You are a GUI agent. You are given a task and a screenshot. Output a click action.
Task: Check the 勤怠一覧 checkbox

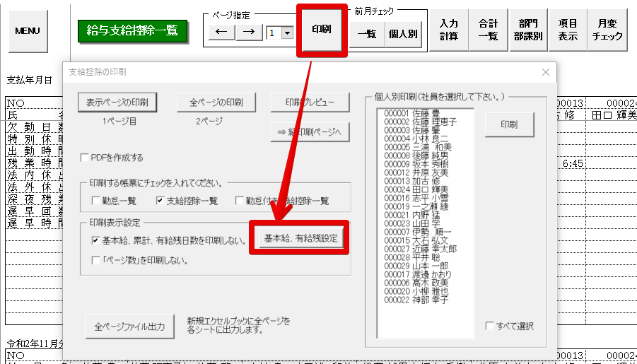[95, 201]
